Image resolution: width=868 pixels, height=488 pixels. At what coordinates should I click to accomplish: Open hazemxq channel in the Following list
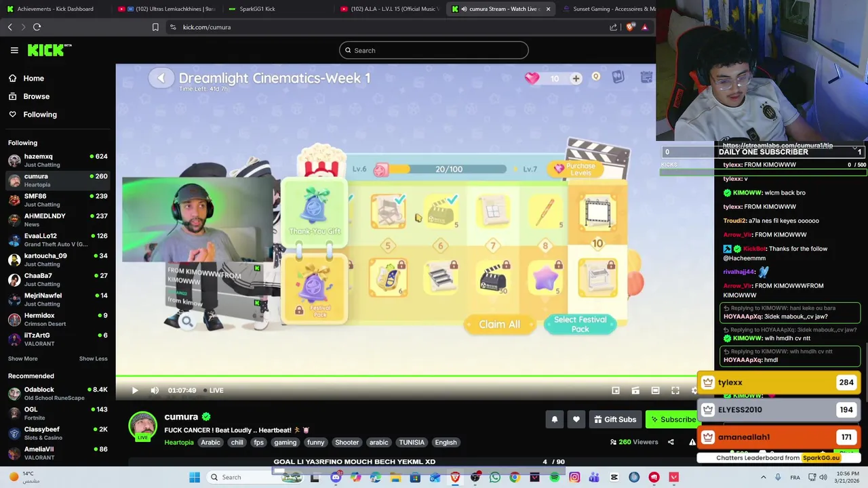(58, 160)
